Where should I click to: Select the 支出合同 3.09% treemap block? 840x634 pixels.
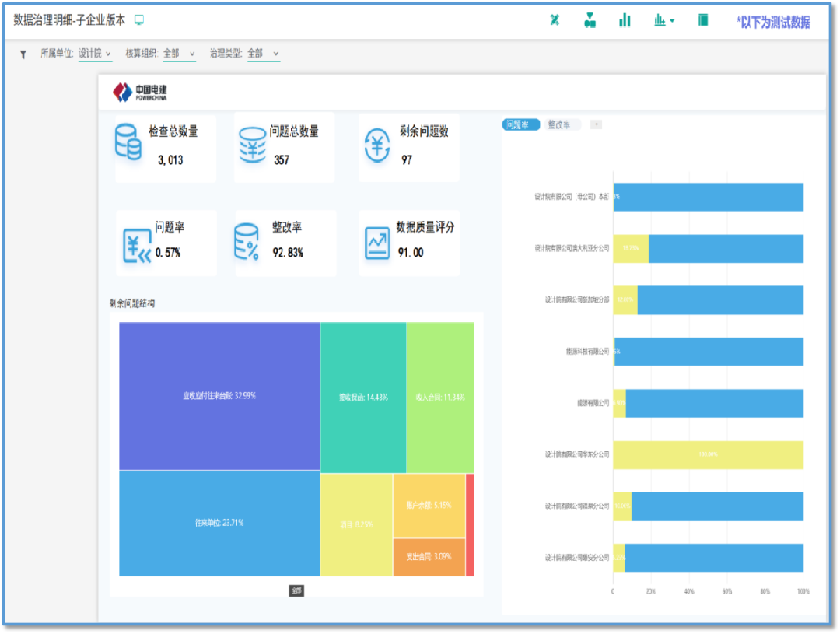(429, 557)
